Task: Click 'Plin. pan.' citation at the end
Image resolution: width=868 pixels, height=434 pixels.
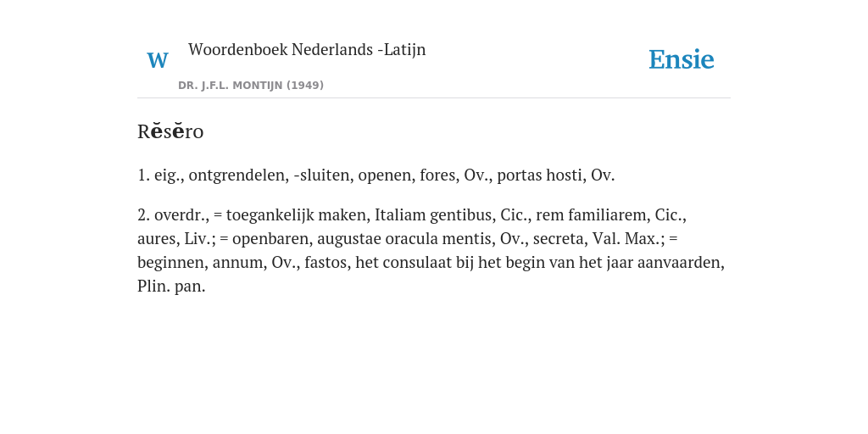Action: (x=171, y=287)
